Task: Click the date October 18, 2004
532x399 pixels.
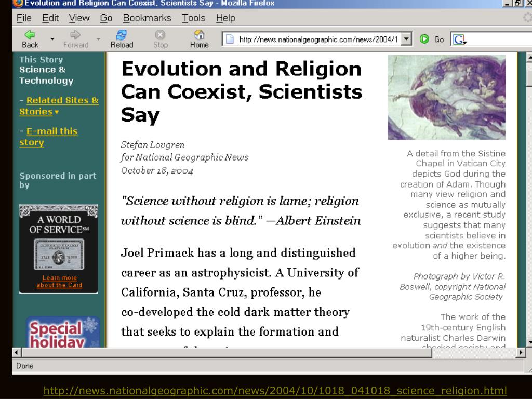Action: (157, 170)
